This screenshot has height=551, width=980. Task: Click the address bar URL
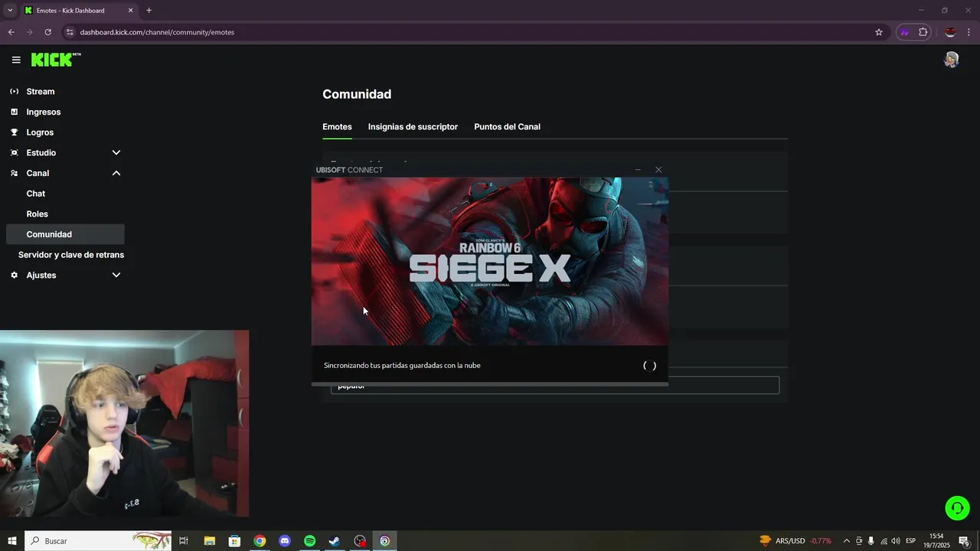157,32
